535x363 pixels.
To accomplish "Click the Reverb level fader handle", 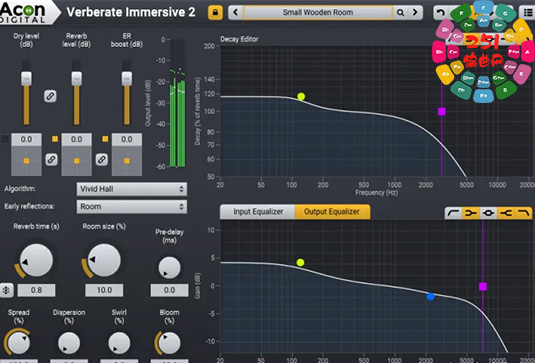I will pos(76,78).
